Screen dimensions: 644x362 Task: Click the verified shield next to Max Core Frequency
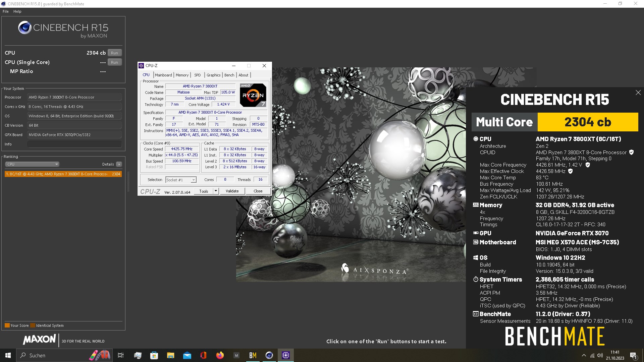pos(588,165)
